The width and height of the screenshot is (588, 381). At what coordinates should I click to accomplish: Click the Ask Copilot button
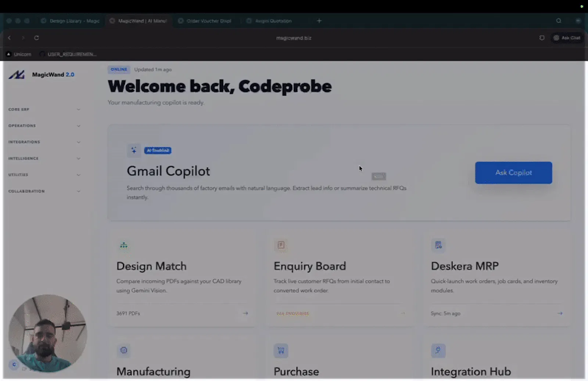pyautogui.click(x=513, y=173)
